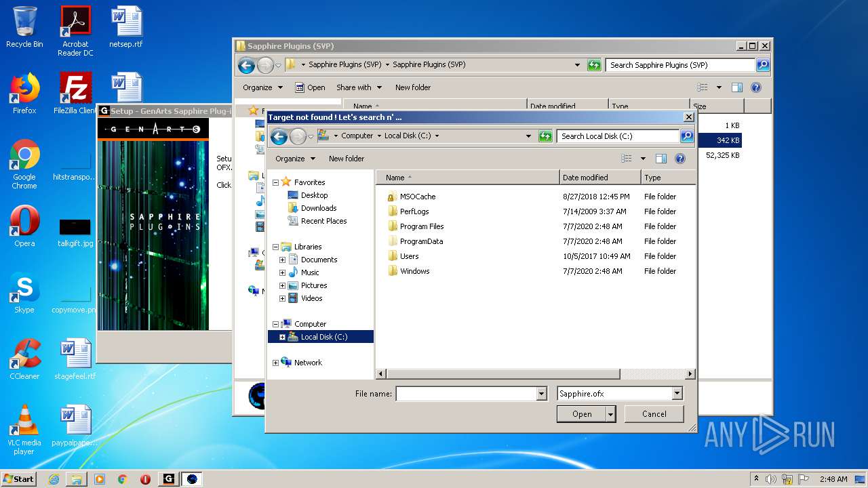This screenshot has height=488, width=868.
Task: Open Opera desktop shortcut
Action: pos(24,226)
